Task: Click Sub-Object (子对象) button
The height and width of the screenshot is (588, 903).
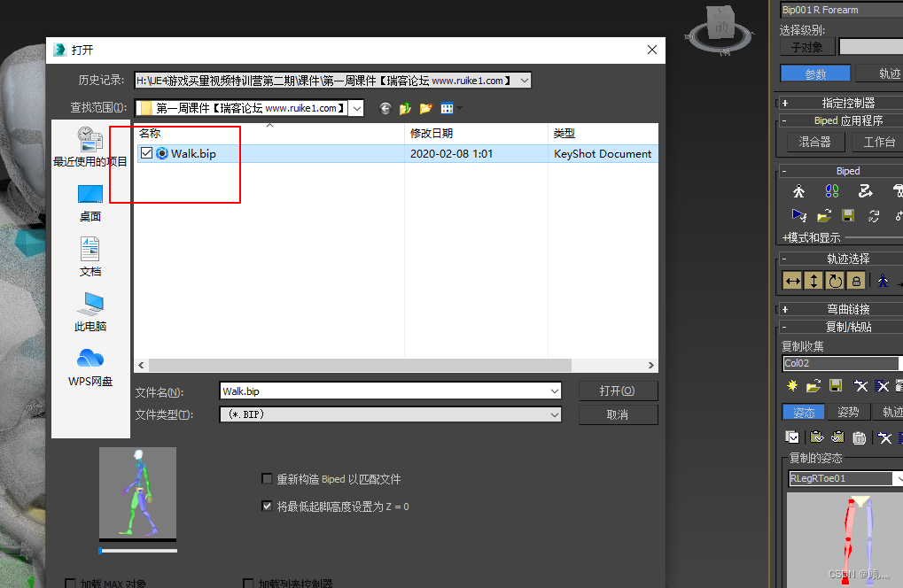Action: (x=807, y=47)
